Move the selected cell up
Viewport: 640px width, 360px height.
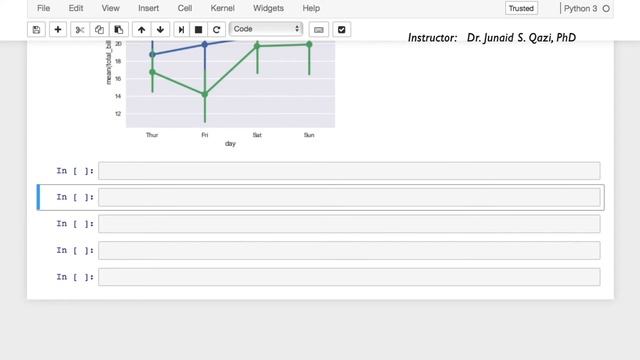(142, 29)
